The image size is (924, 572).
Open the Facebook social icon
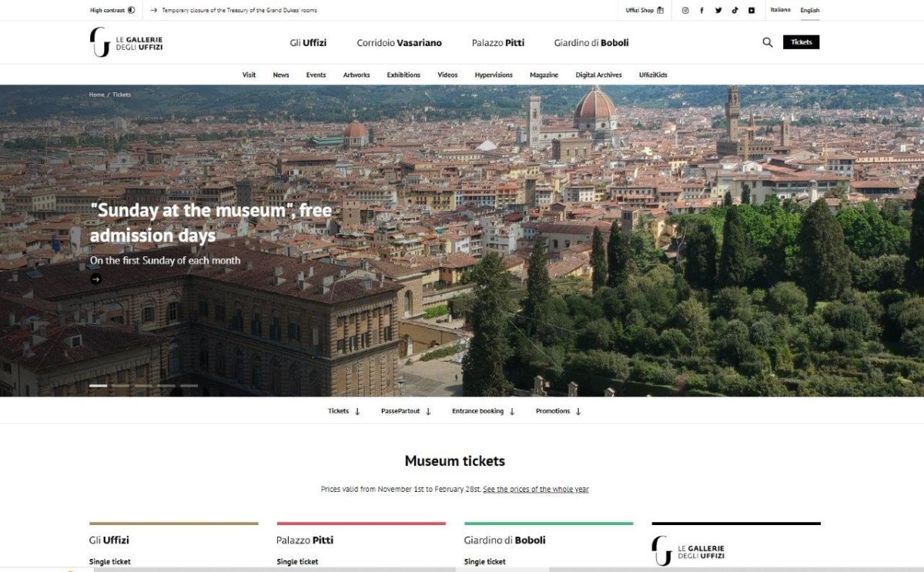pyautogui.click(x=701, y=10)
